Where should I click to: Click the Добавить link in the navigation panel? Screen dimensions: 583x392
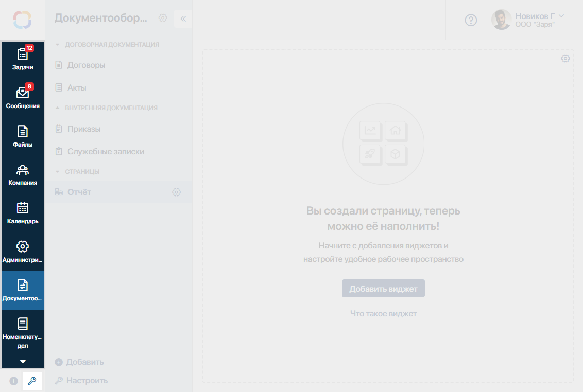(x=79, y=362)
